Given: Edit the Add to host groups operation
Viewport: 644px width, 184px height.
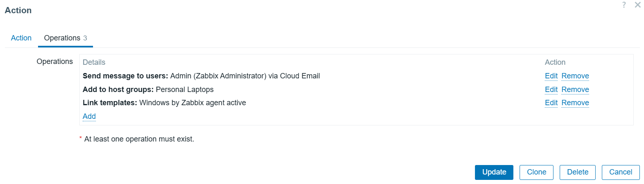Looking at the screenshot, I should pos(551,90).
